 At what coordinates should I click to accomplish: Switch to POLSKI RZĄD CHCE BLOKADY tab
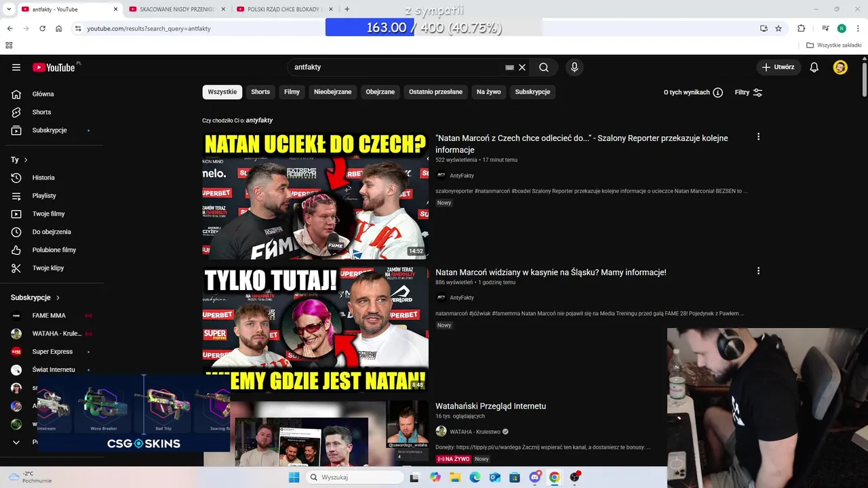click(x=285, y=9)
